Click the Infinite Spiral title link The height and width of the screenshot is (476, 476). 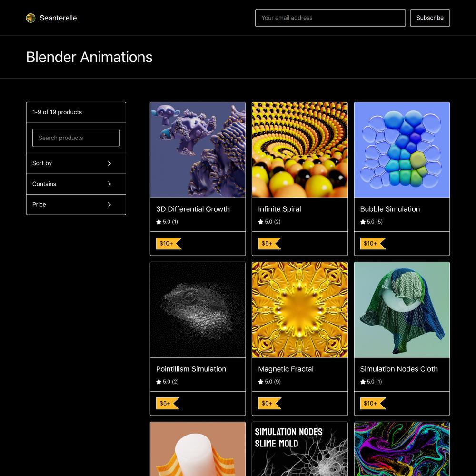pyautogui.click(x=279, y=209)
